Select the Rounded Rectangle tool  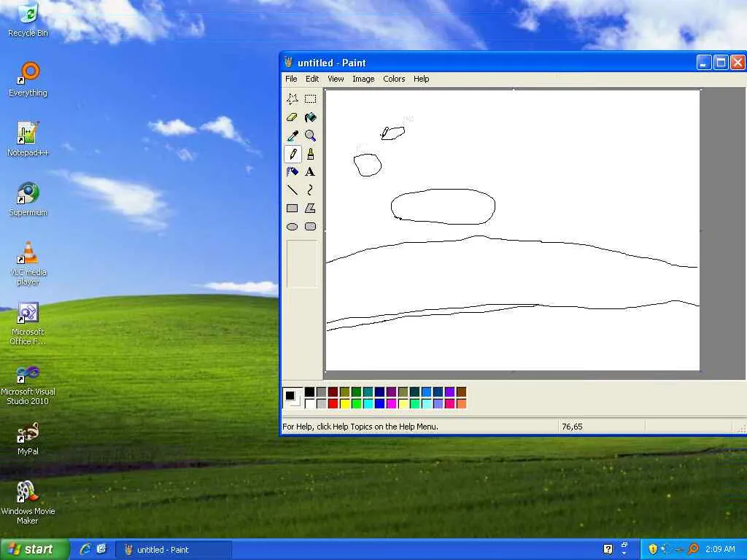pos(311,227)
